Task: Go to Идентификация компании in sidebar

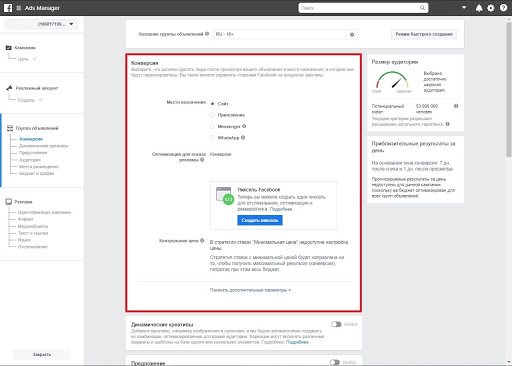Action: (x=44, y=212)
